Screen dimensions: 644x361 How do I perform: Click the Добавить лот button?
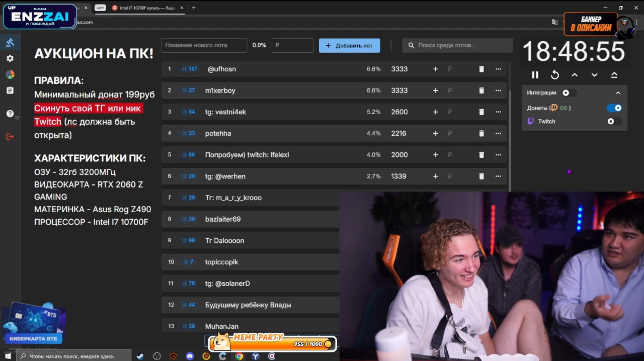(349, 45)
